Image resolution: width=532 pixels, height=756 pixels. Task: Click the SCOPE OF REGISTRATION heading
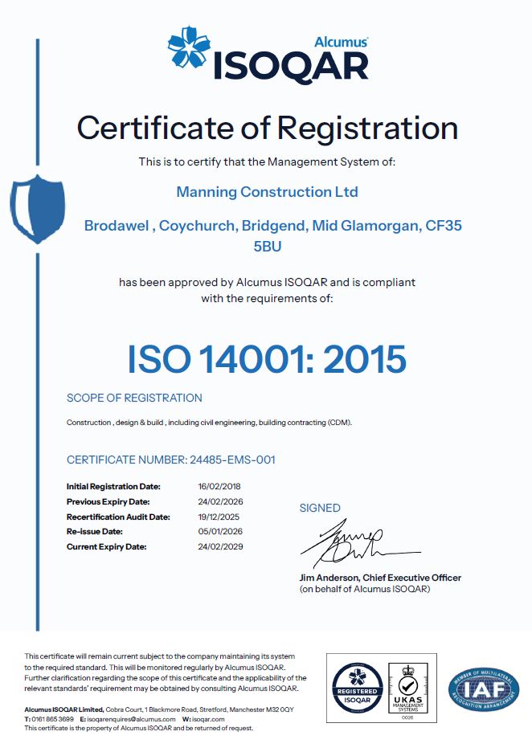point(134,398)
